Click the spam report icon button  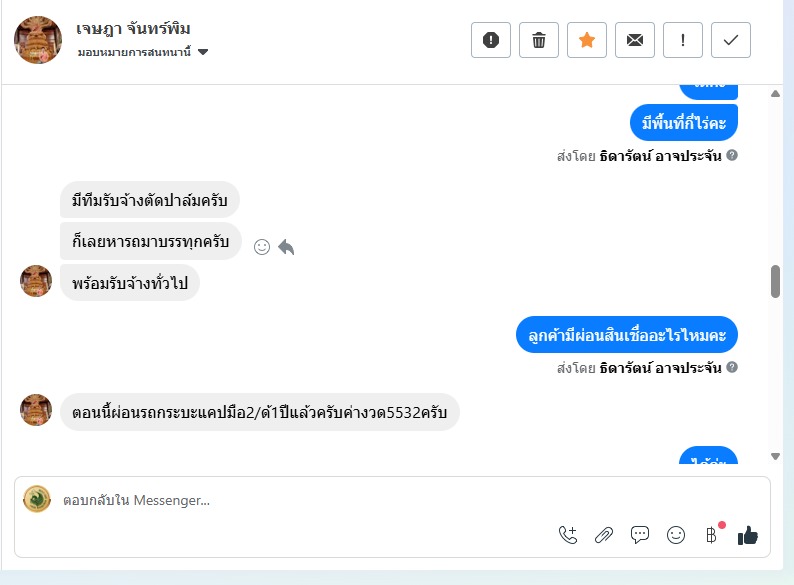coord(491,40)
